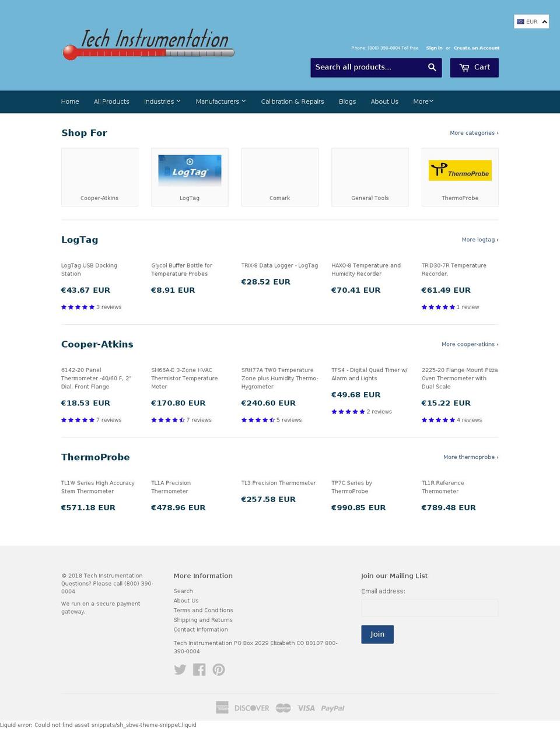Open Glycol Buffer Bottle product
The width and height of the screenshot is (560, 729).
181,269
